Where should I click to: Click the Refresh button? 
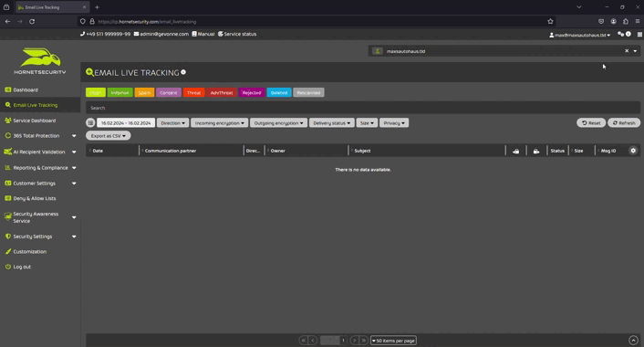624,123
